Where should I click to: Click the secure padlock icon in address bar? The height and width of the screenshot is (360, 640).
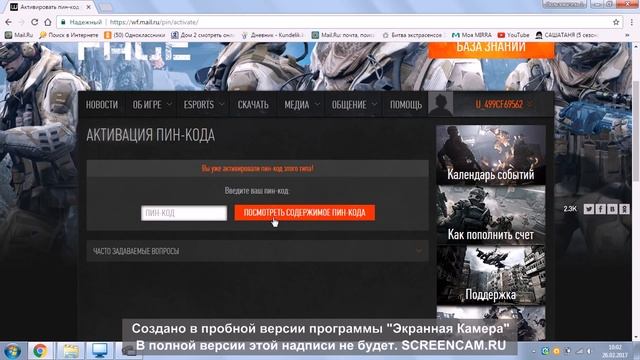pos(63,22)
